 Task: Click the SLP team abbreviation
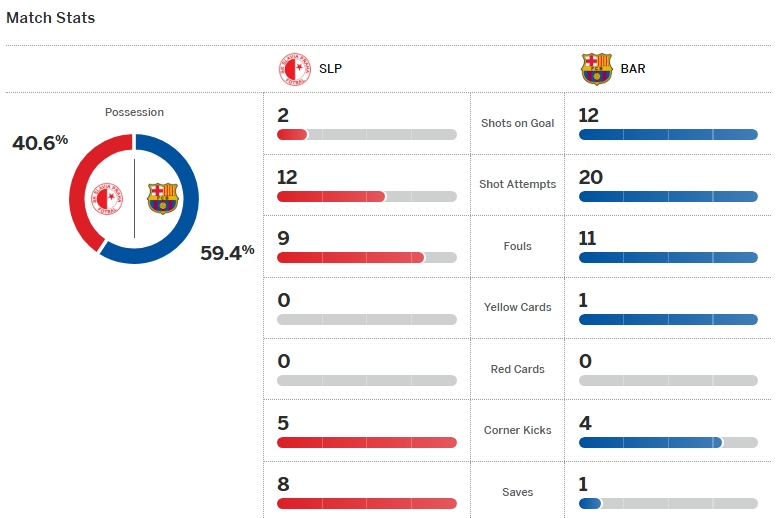[331, 69]
